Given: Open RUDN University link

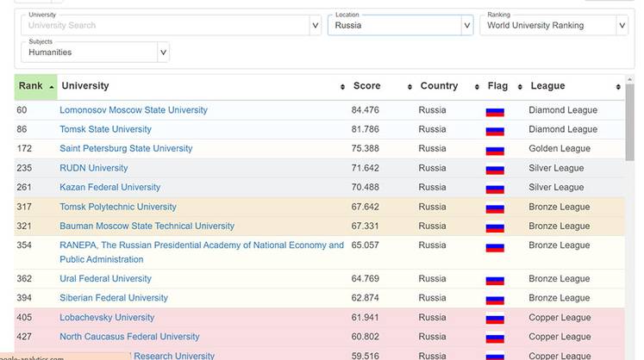Looking at the screenshot, I should point(94,168).
